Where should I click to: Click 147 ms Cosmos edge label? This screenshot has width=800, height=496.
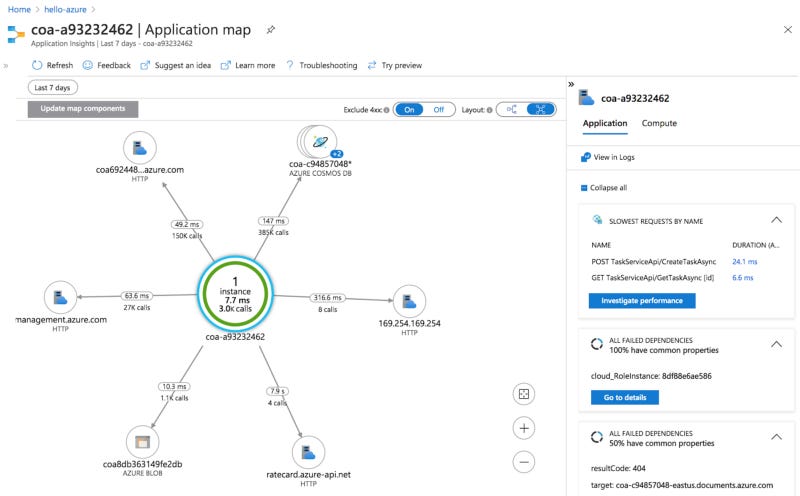click(x=273, y=221)
